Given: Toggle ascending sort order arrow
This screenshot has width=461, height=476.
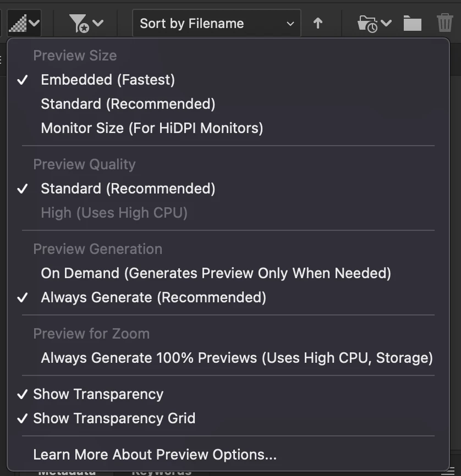Looking at the screenshot, I should [318, 24].
